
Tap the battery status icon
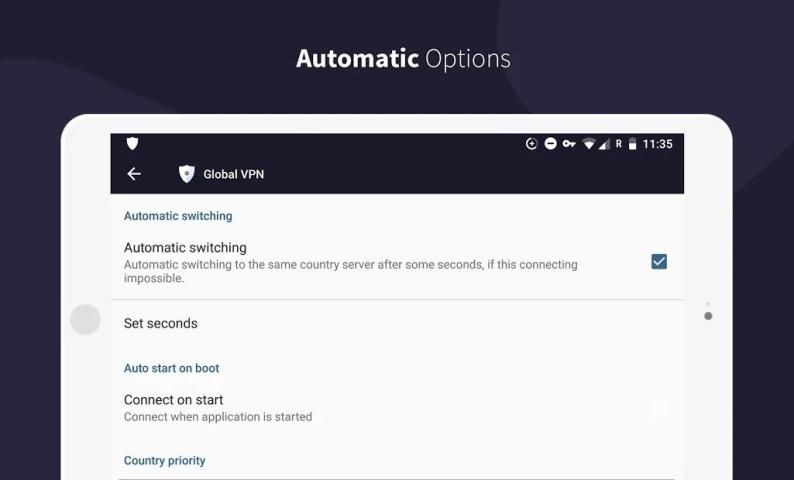coord(633,144)
